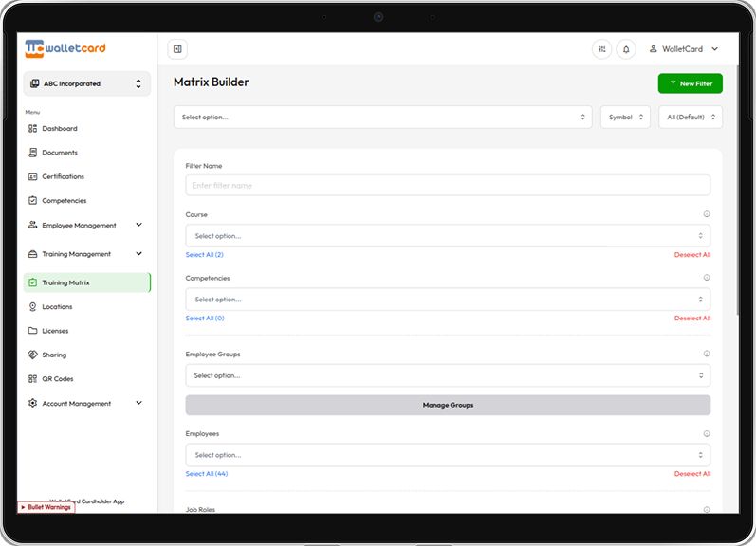Click Deselect All under Employees
This screenshot has width=756, height=546.
pos(692,474)
